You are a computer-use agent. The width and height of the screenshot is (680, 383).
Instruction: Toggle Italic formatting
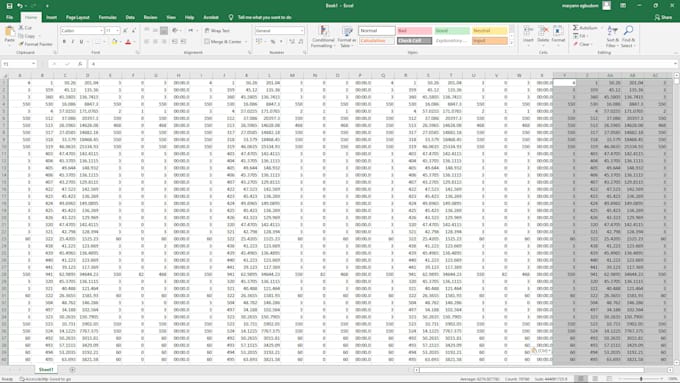click(72, 42)
